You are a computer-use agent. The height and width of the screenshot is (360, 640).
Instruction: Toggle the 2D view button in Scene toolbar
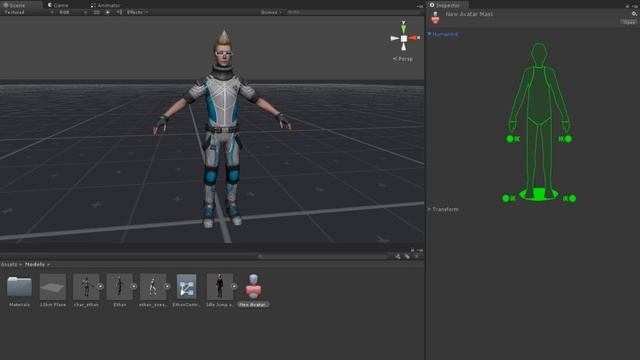click(96, 12)
